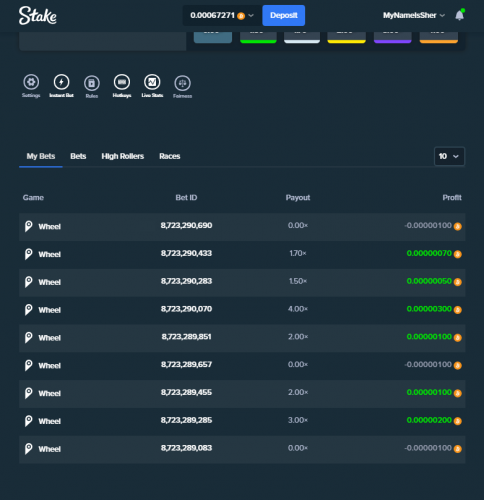
Task: Click Wheel icon for bet 8,723,289,083
Action: click(29, 449)
